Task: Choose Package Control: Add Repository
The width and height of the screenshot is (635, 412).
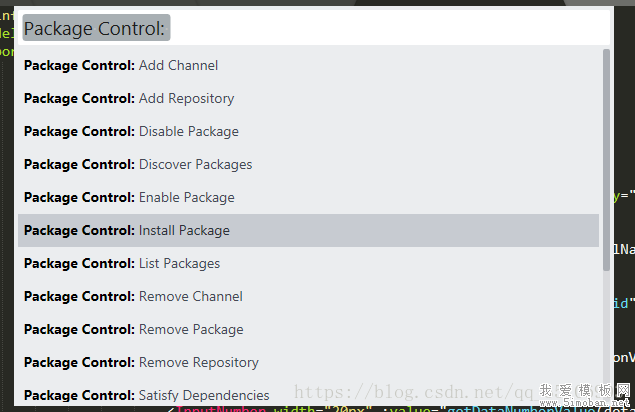Action: (129, 99)
